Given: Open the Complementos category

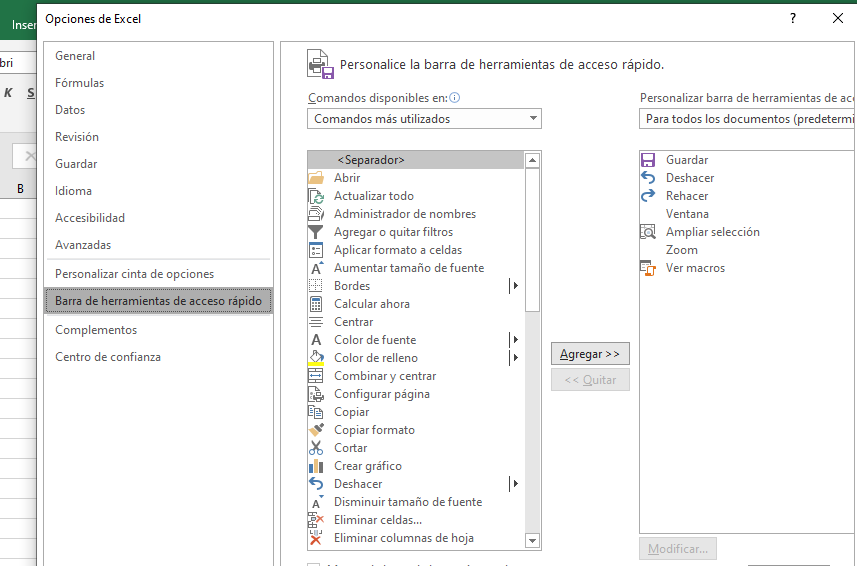Looking at the screenshot, I should click(x=96, y=330).
